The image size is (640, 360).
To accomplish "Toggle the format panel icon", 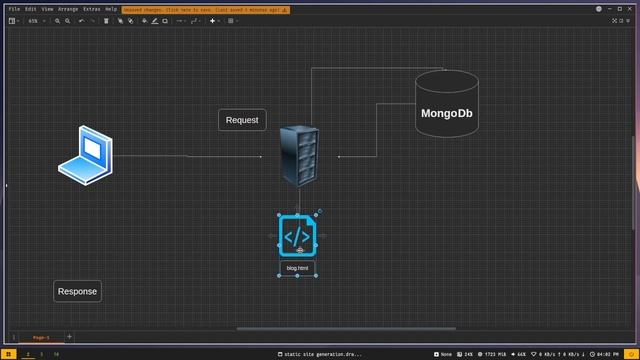I will [x=622, y=21].
